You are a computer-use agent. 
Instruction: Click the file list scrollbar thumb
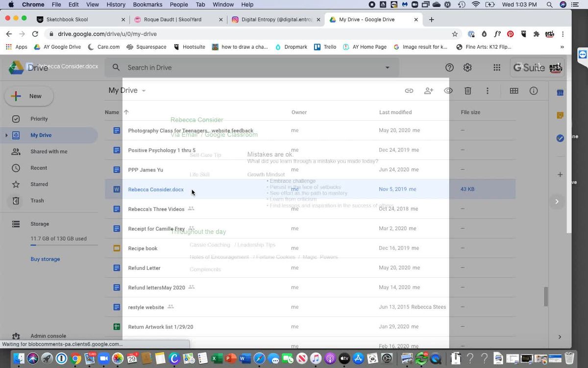pyautogui.click(x=546, y=296)
